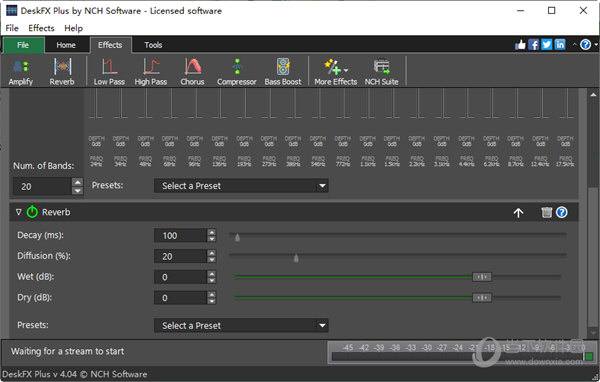Click the Wet (dB) input field
The height and width of the screenshot is (382, 600).
(x=180, y=277)
